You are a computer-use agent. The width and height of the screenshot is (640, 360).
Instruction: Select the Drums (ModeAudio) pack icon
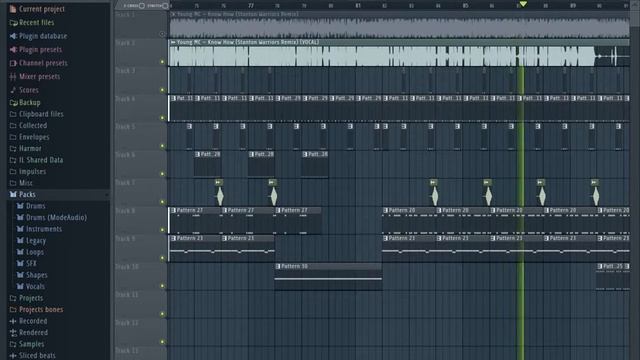20,218
